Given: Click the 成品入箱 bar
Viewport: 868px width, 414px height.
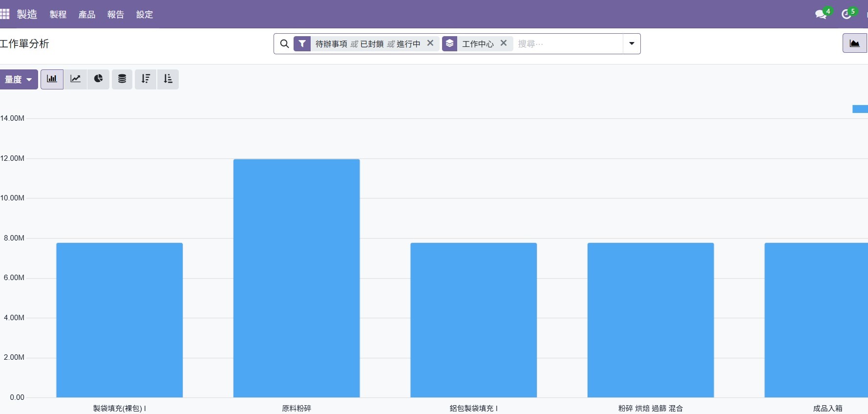Looking at the screenshot, I should (816, 320).
